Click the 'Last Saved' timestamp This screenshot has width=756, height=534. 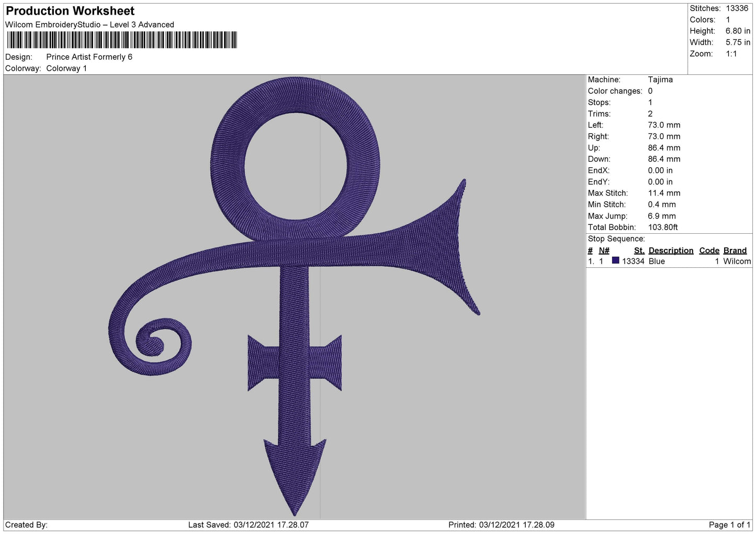tap(249, 525)
